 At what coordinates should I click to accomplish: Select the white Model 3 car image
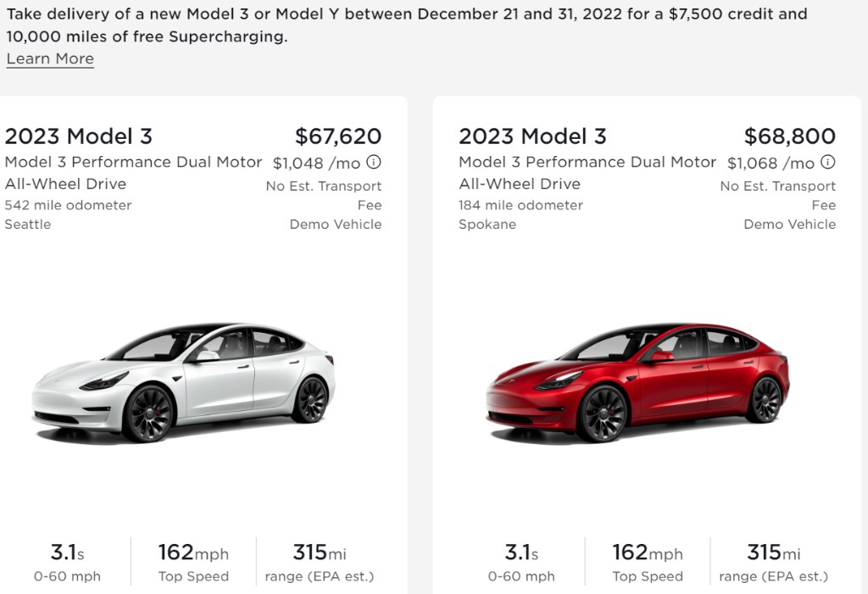(x=184, y=382)
